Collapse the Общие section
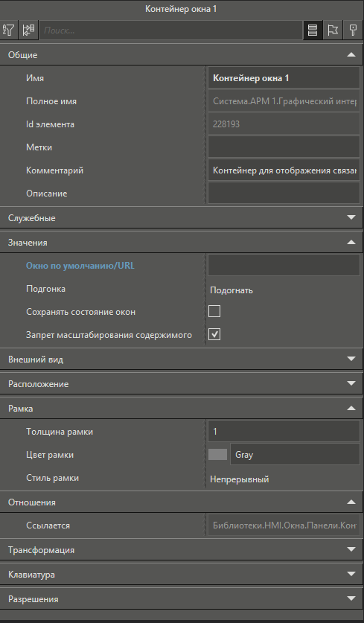Image resolution: width=364 pixels, height=623 pixels. point(351,55)
